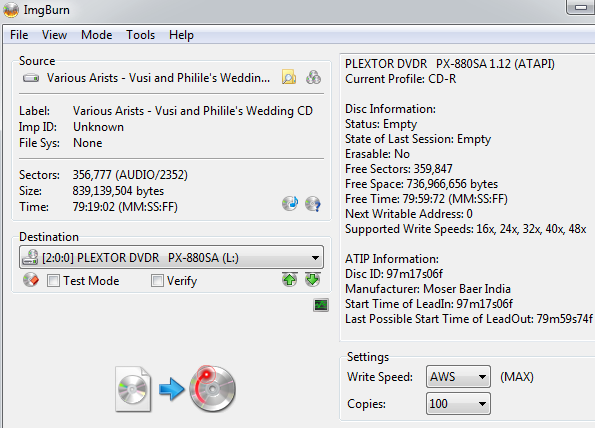This screenshot has width=595, height=428.
Task: Click the erase disc icon
Action: click(31, 280)
